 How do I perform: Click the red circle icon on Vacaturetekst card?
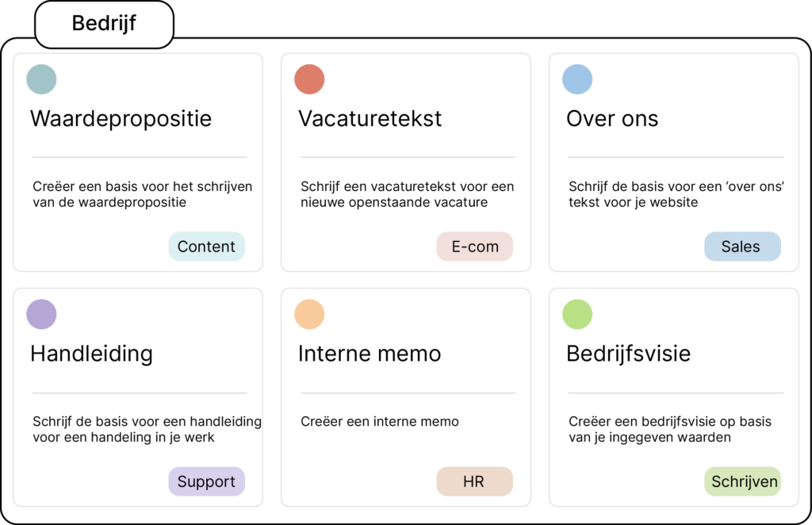click(x=309, y=79)
